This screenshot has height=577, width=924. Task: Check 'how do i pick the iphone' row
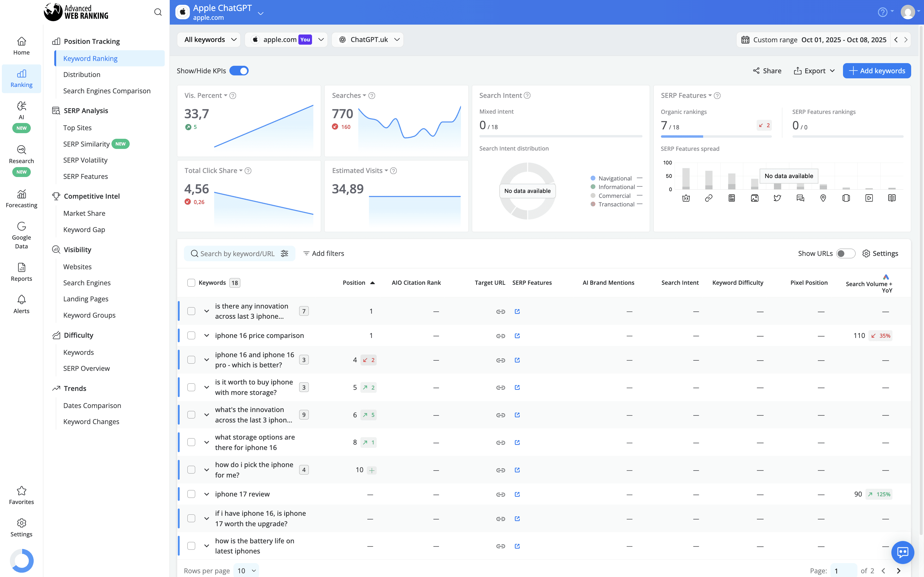coord(191,470)
